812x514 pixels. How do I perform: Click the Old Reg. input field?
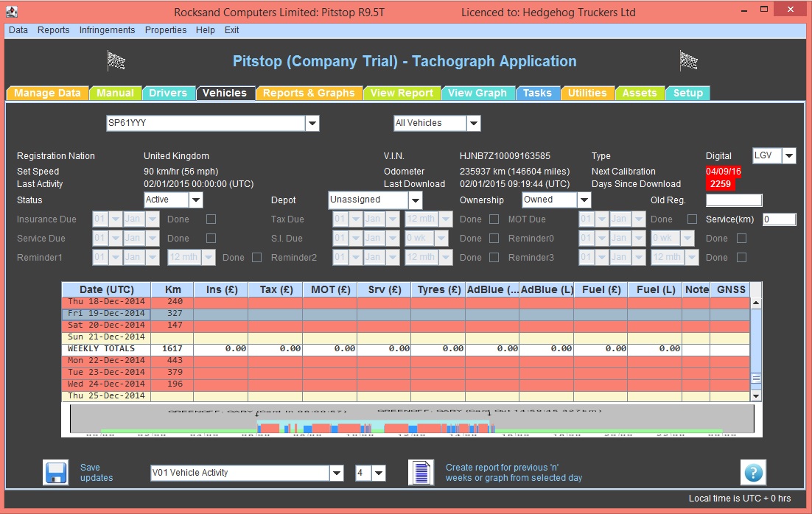click(x=734, y=200)
